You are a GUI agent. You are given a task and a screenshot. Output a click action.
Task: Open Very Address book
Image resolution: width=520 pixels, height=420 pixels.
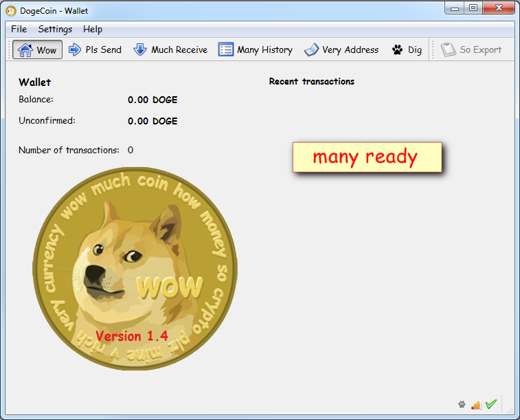click(x=341, y=49)
